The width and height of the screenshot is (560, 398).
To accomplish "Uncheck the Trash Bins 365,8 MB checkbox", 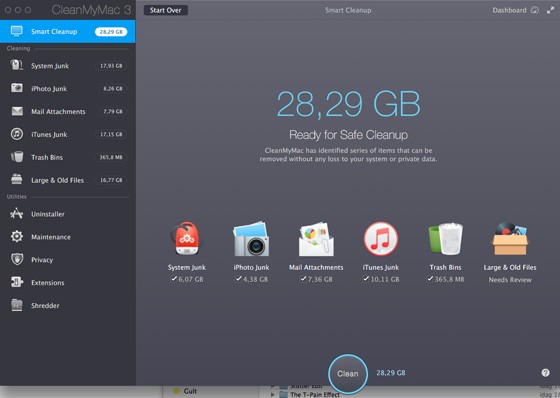I will tap(430, 279).
